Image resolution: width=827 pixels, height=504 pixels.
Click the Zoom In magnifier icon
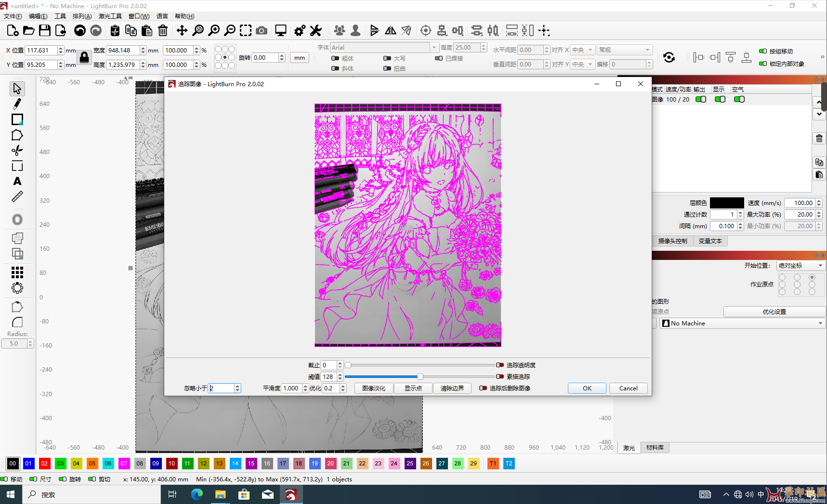[x=214, y=31]
